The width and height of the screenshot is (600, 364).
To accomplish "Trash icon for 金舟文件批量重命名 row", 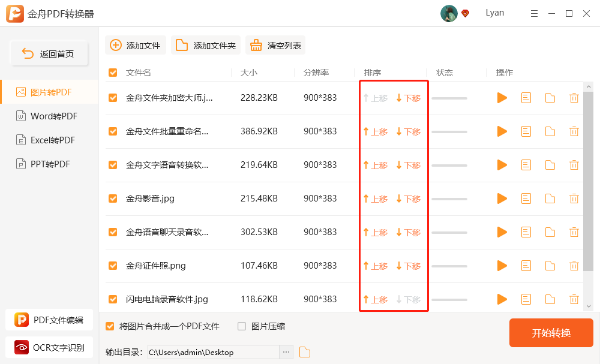I will coord(574,131).
